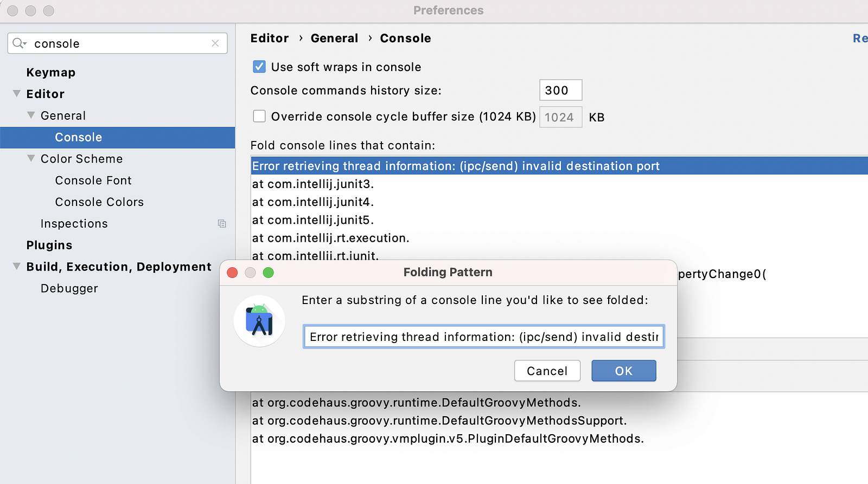This screenshot has height=484, width=868.
Task: Collapse the General tree node
Action: [x=31, y=115]
